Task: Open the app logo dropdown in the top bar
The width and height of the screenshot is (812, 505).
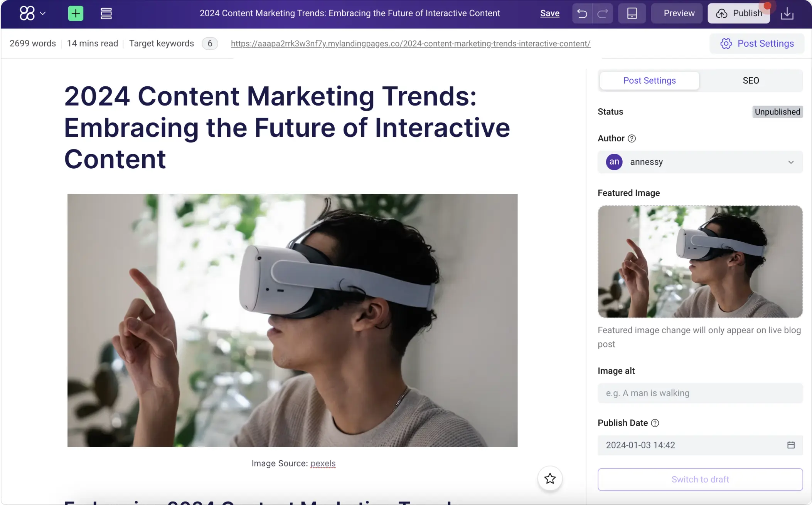Action: click(32, 13)
